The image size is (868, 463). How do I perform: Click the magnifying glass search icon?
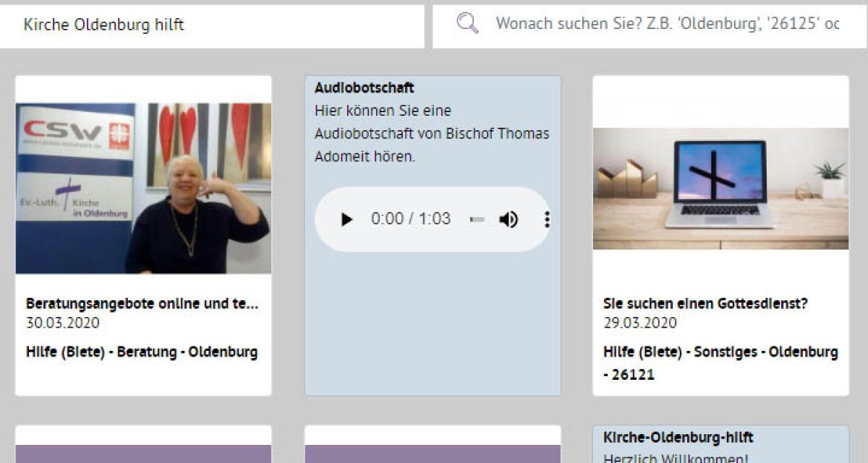[x=468, y=24]
